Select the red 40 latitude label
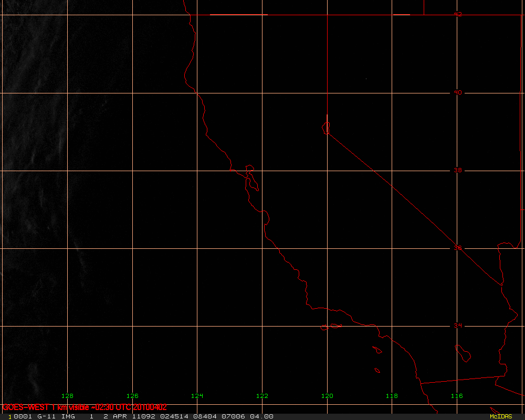525x420 pixels. (x=458, y=92)
